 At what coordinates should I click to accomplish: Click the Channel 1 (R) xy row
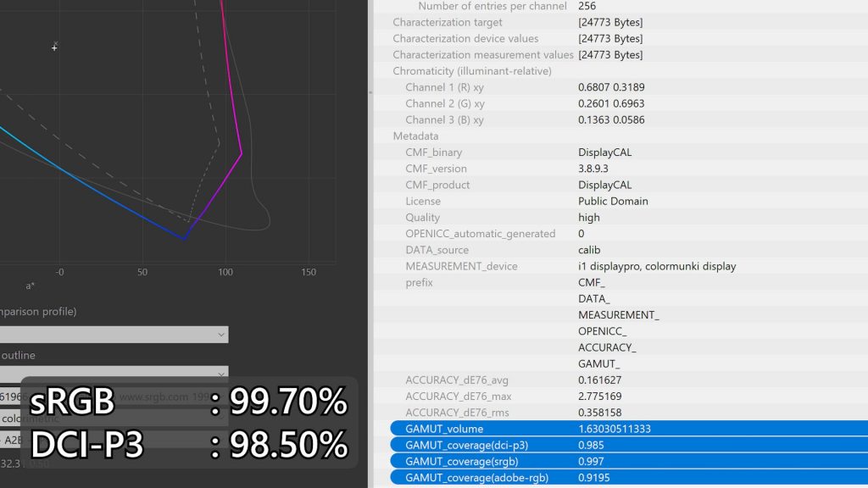620,87
